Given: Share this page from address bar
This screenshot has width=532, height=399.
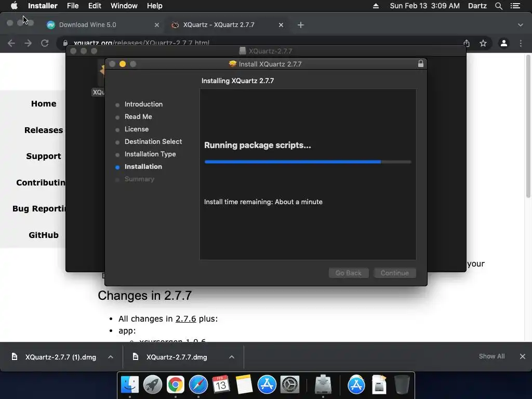Looking at the screenshot, I should pyautogui.click(x=467, y=43).
